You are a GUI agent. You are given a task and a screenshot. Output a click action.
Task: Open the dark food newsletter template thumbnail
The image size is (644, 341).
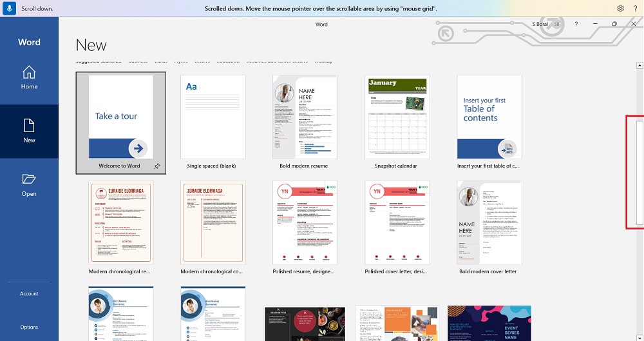pyautogui.click(x=305, y=324)
